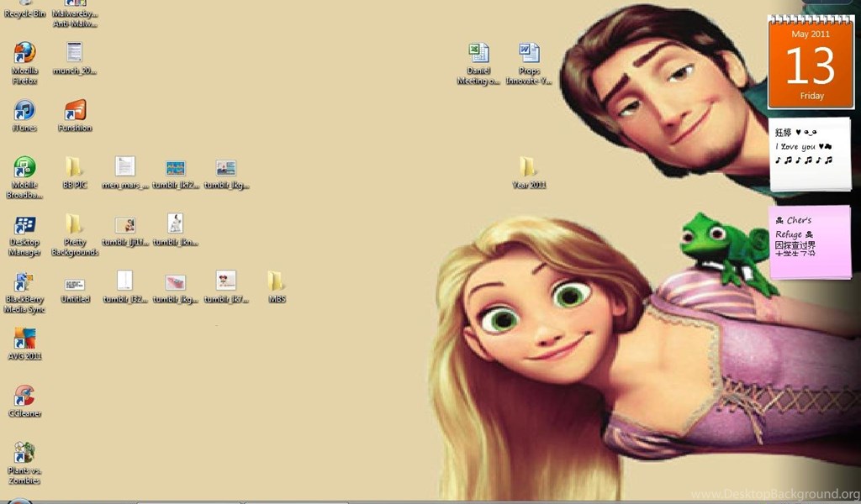This screenshot has height=504, width=861.
Task: Select the Daniel Meeting Excel file
Action: pyautogui.click(x=478, y=64)
